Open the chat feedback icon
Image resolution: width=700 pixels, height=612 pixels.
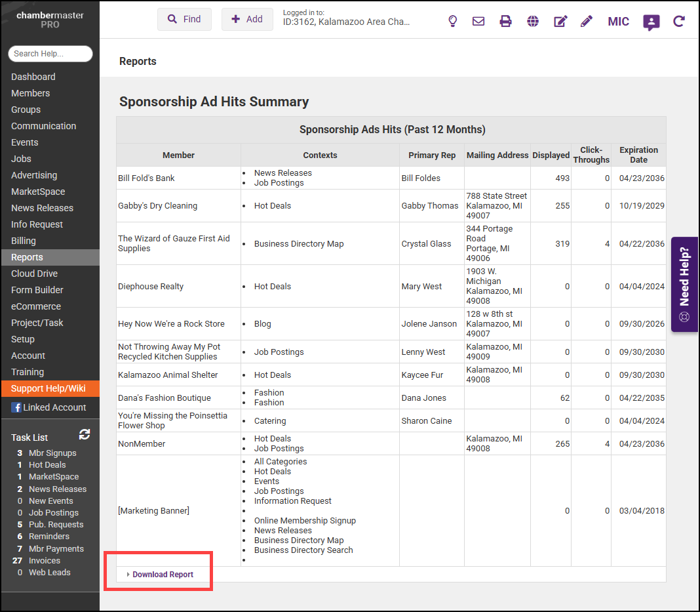click(651, 22)
